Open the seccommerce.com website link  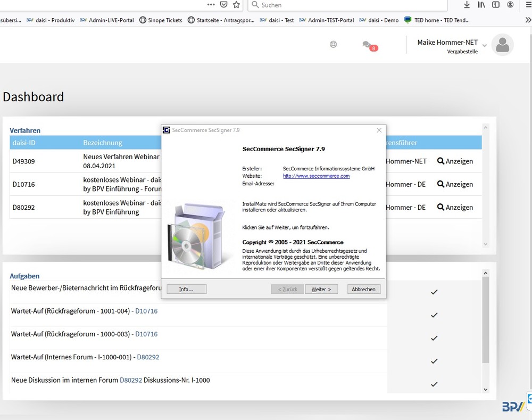[x=316, y=176]
